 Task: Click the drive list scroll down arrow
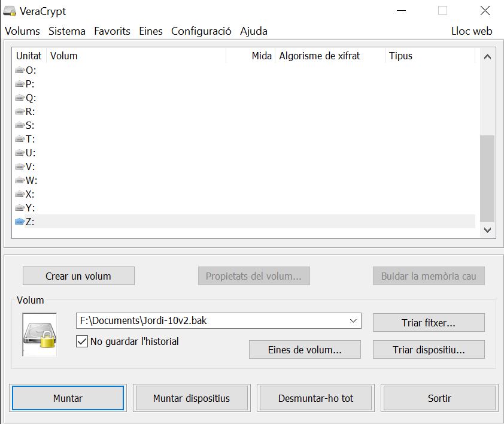coord(487,230)
